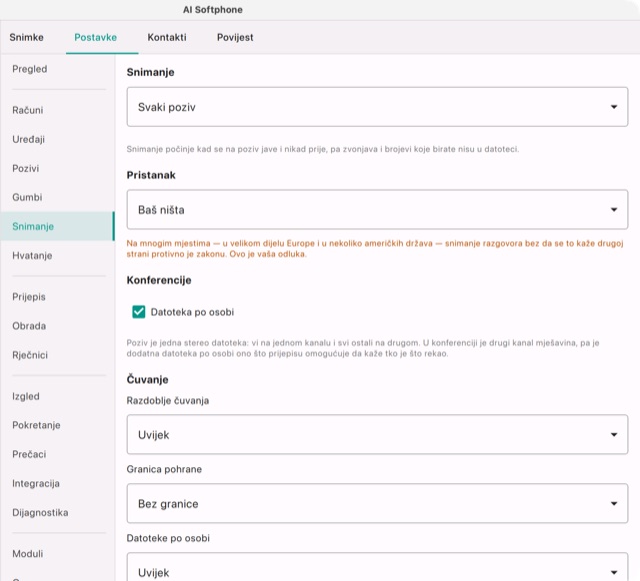
Task: Click the AI Softphone window title
Action: point(213,10)
